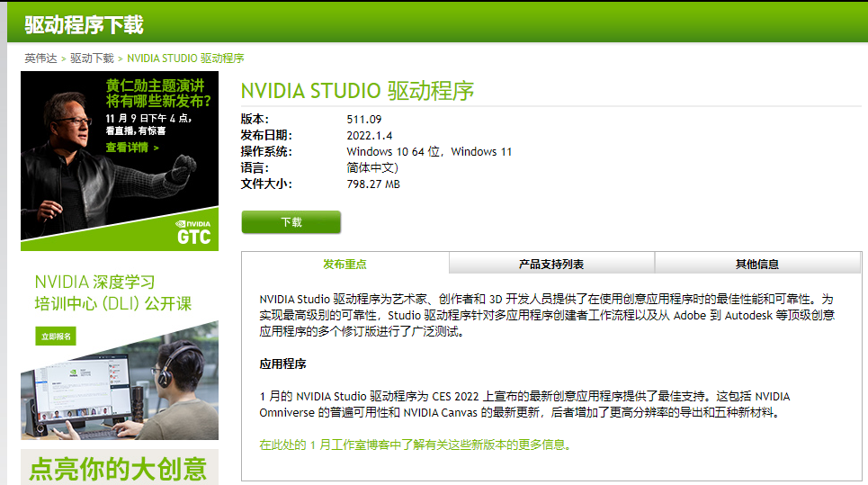The image size is (868, 485).
Task: Select the 其他信息 tab
Action: (756, 264)
